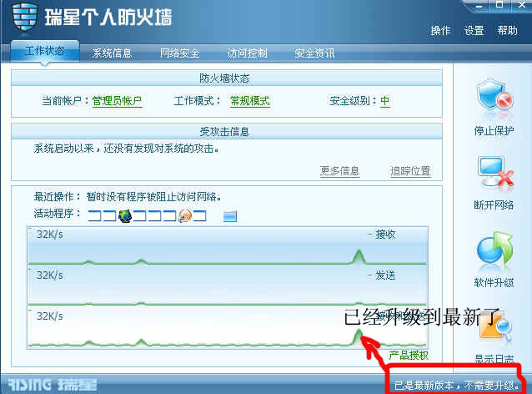
Task: Click the Rising shield logo in title bar
Action: (24, 17)
